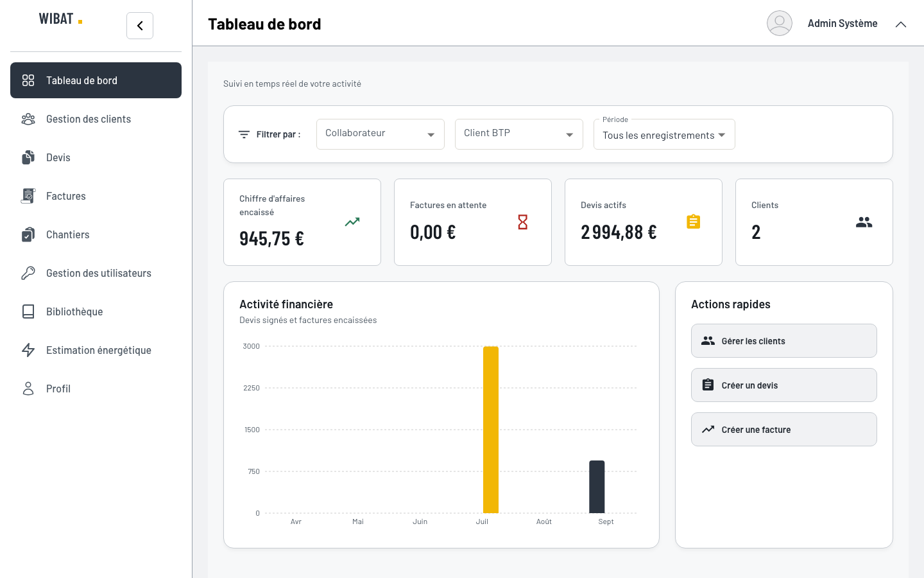The image size is (924, 578).
Task: Click the Gestion des clients people icon
Action: tap(28, 119)
